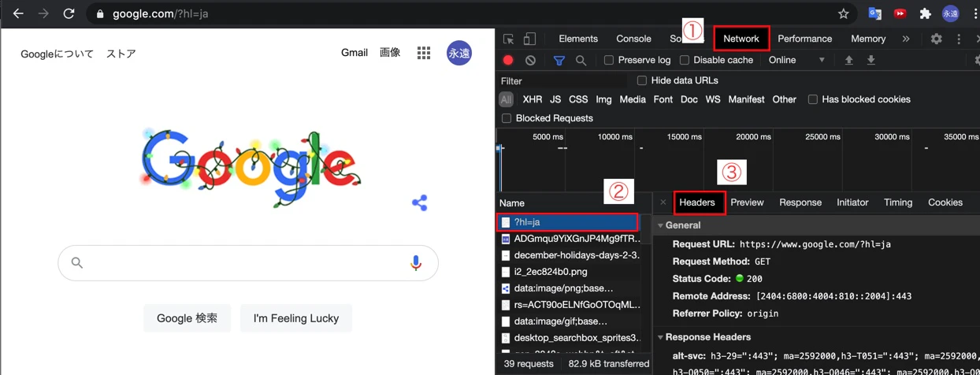Open the DevTools three-dot customize menu

click(959, 39)
